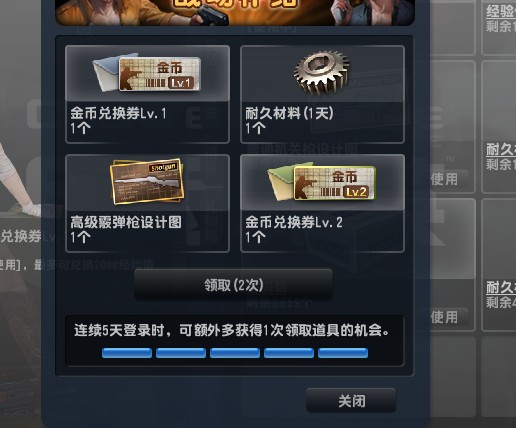Click the second blue login progress segment
The width and height of the screenshot is (516, 428).
coord(181,353)
